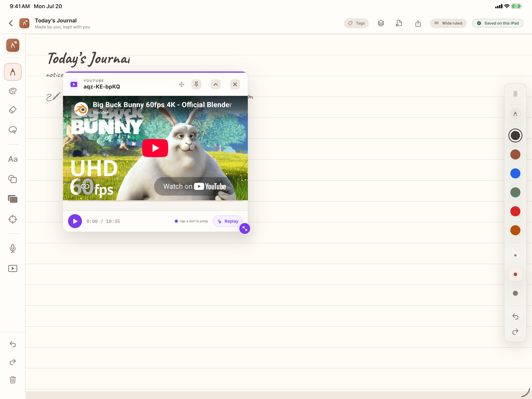Click the aqz-KE-bpKQ video ID label
The image size is (532, 399).
pos(102,87)
